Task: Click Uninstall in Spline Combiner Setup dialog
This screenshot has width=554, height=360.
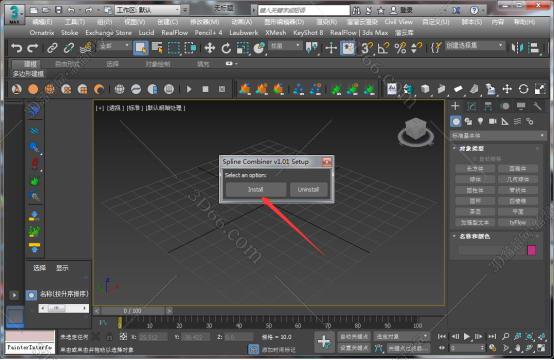Action: (x=308, y=190)
